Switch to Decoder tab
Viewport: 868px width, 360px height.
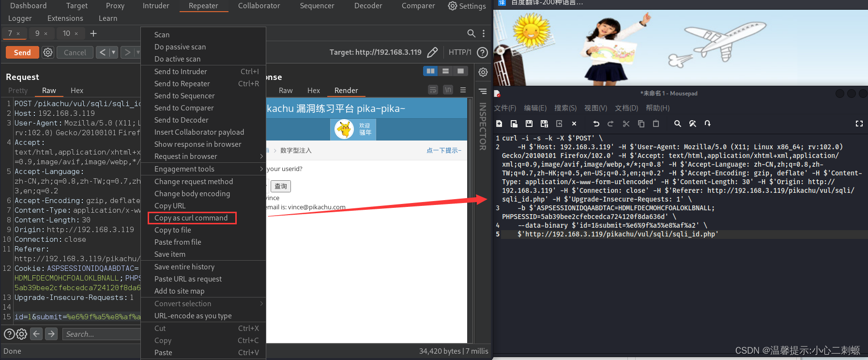pos(368,6)
